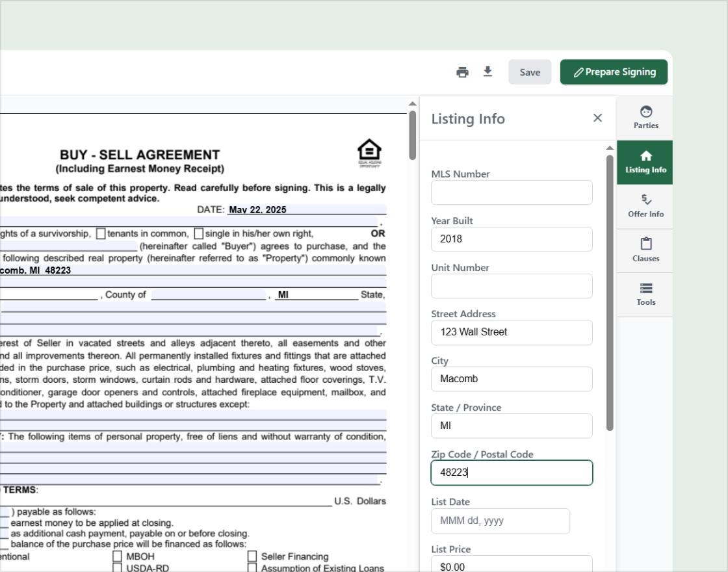Click the print icon

462,72
